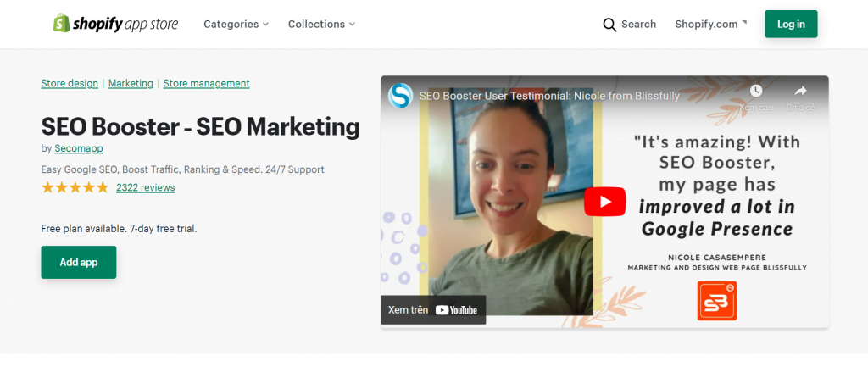Open the Store management category link
Screen dimensions: 868x389
click(207, 84)
